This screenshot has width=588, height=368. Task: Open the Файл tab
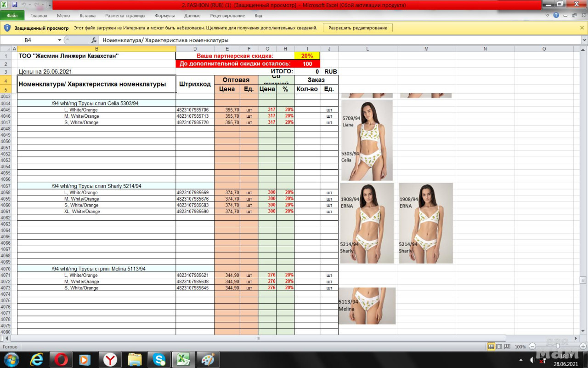pos(12,15)
